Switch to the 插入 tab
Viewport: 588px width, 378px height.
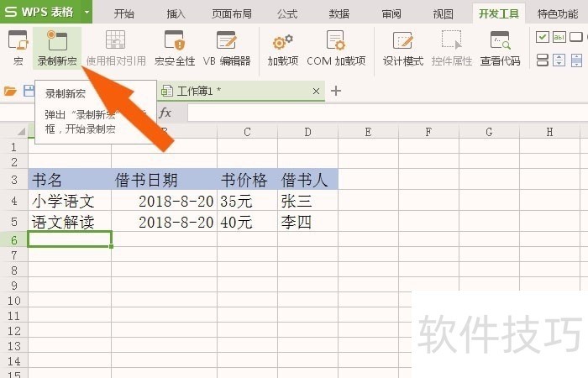tap(176, 14)
